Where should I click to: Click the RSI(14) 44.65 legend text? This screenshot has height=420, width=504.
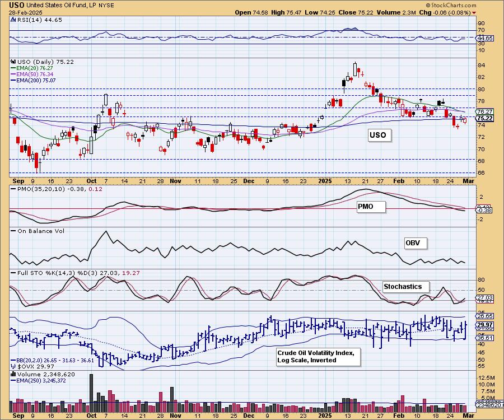tap(40, 20)
